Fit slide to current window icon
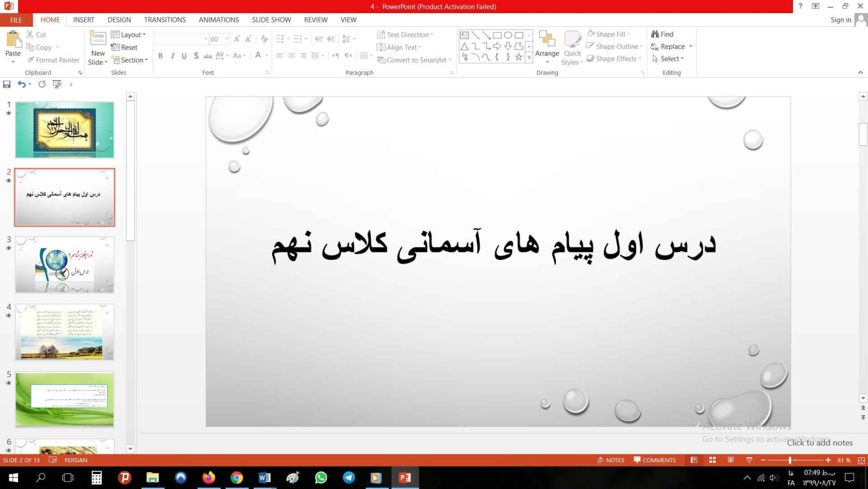868x489 pixels. coord(861,460)
